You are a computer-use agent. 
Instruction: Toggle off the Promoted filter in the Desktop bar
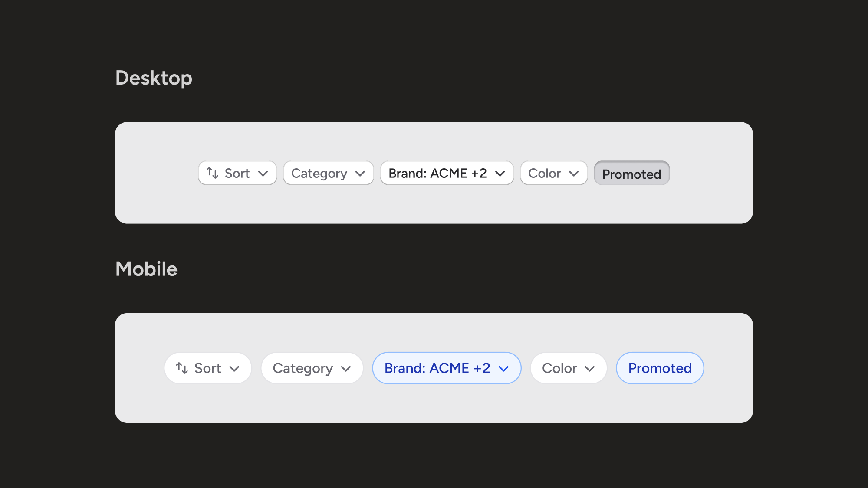631,173
